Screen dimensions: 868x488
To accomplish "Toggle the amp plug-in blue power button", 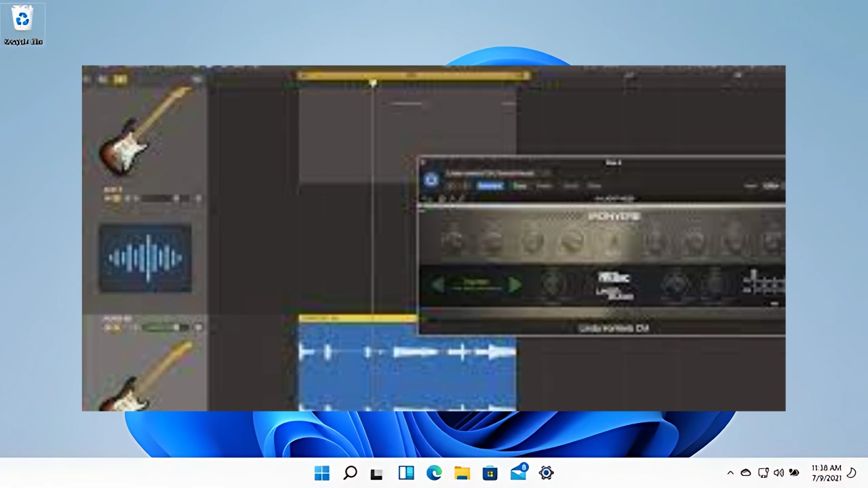I will point(431,180).
